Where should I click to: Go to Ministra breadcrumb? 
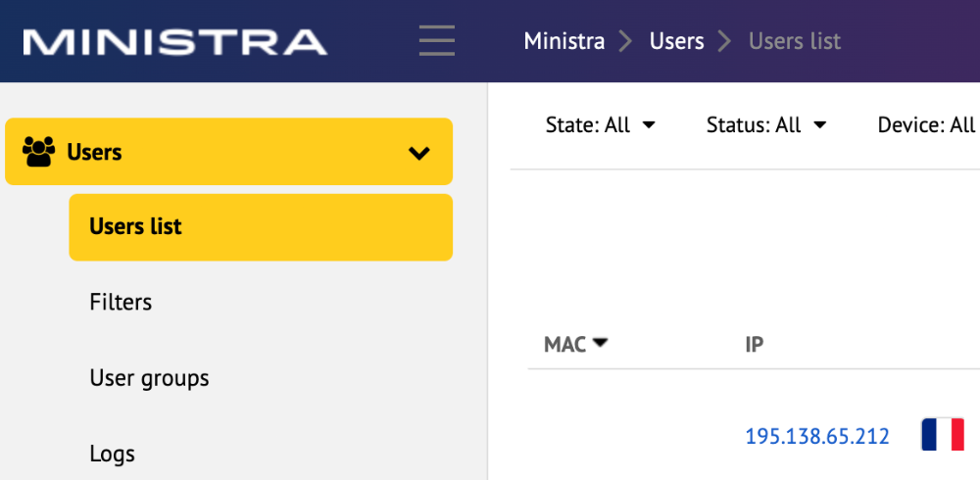(x=564, y=41)
